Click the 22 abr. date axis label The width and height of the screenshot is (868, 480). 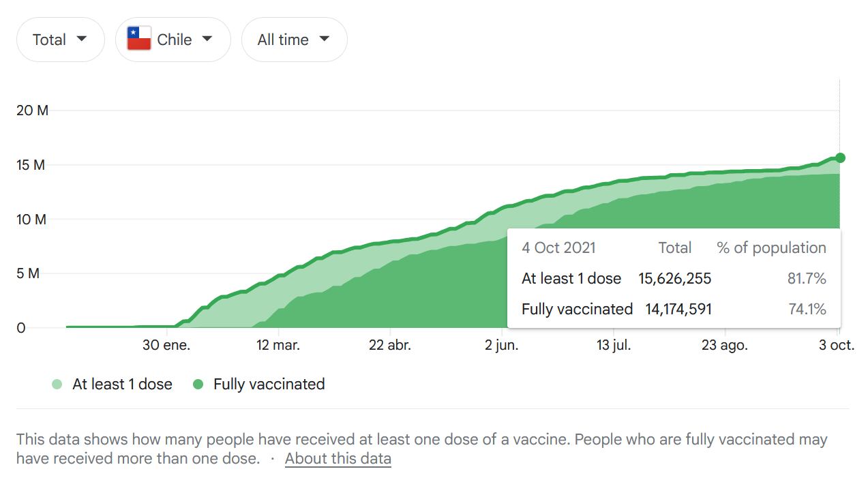[x=390, y=346]
